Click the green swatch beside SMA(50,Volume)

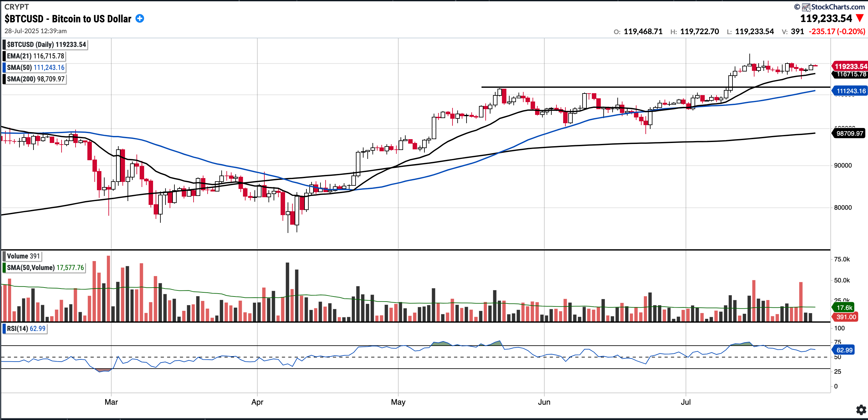click(4, 267)
